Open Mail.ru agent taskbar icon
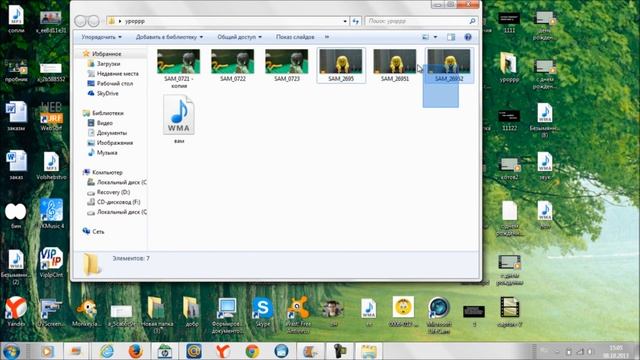640x360 pixels. point(194,351)
